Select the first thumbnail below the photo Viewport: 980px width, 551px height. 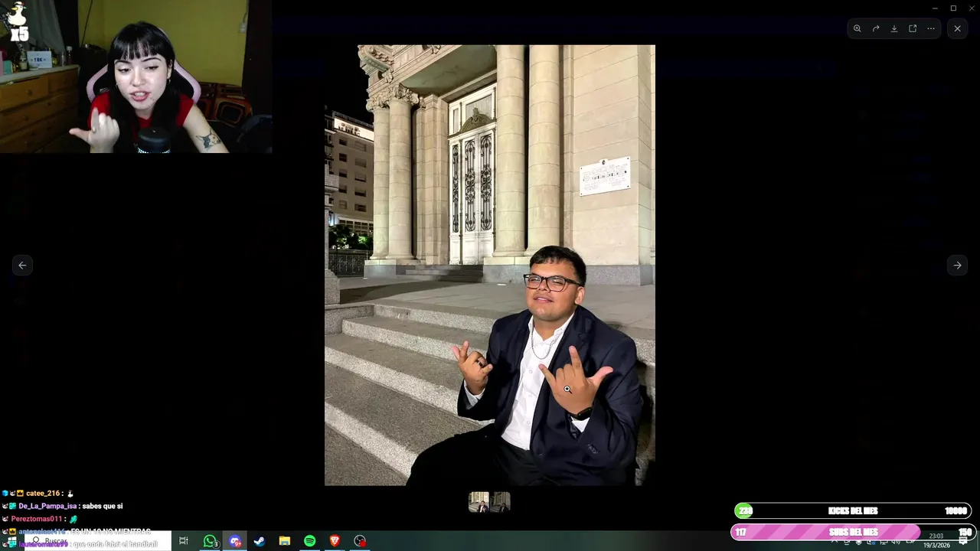pyautogui.click(x=479, y=502)
